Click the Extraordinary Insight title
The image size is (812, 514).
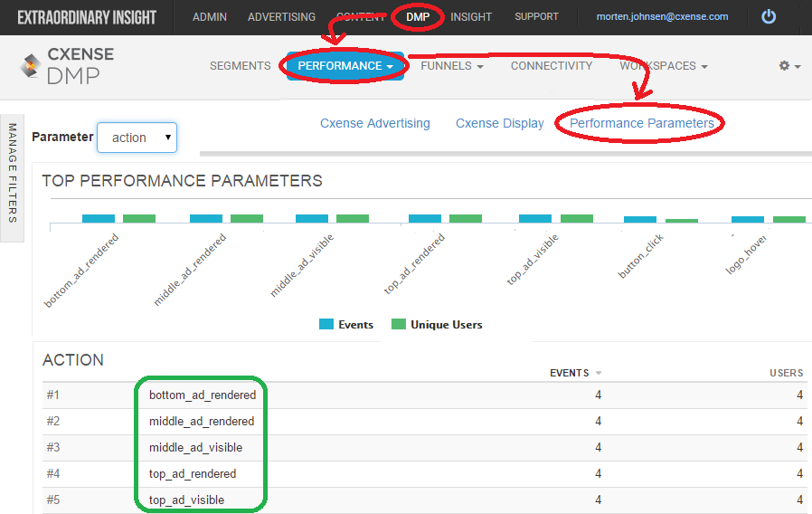tap(87, 17)
